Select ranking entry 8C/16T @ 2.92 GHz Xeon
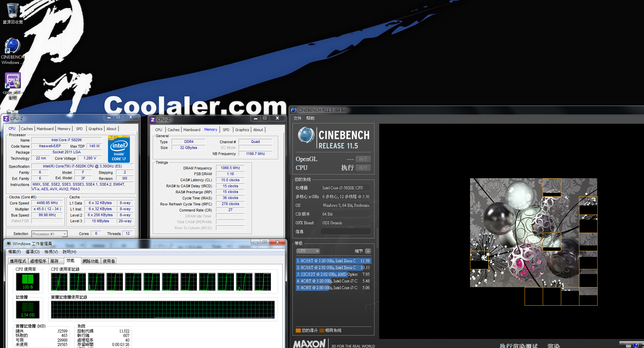644x348 pixels. click(333, 268)
